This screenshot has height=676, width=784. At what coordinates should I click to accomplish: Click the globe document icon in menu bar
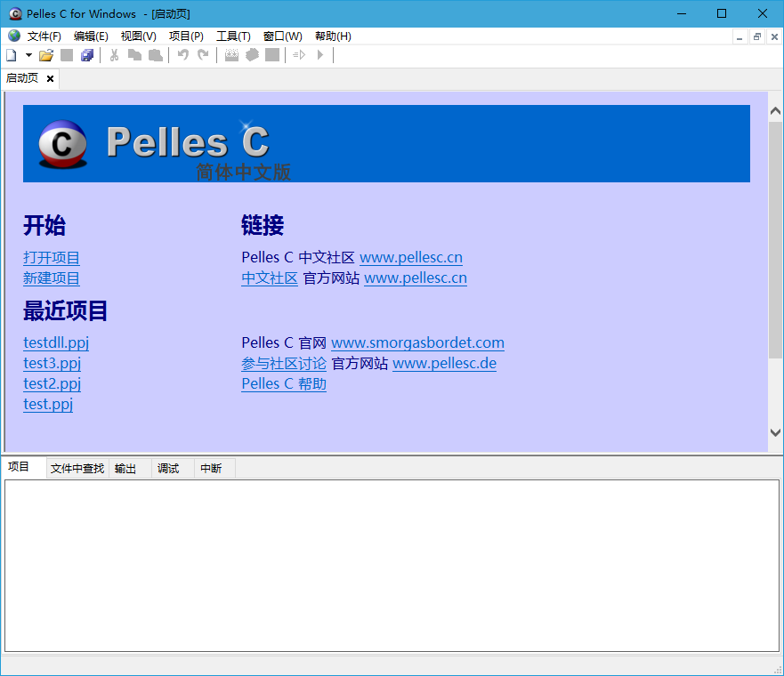14,36
